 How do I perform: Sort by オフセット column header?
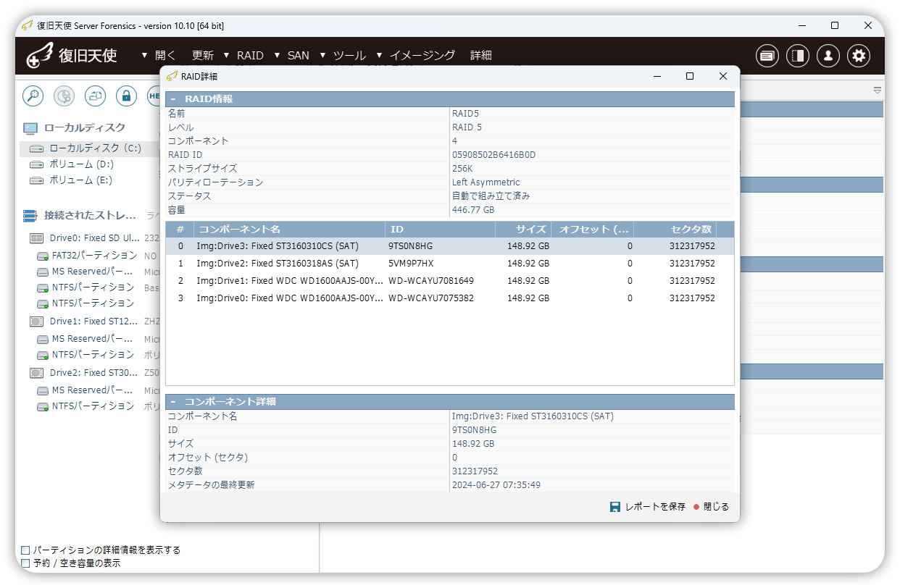593,230
